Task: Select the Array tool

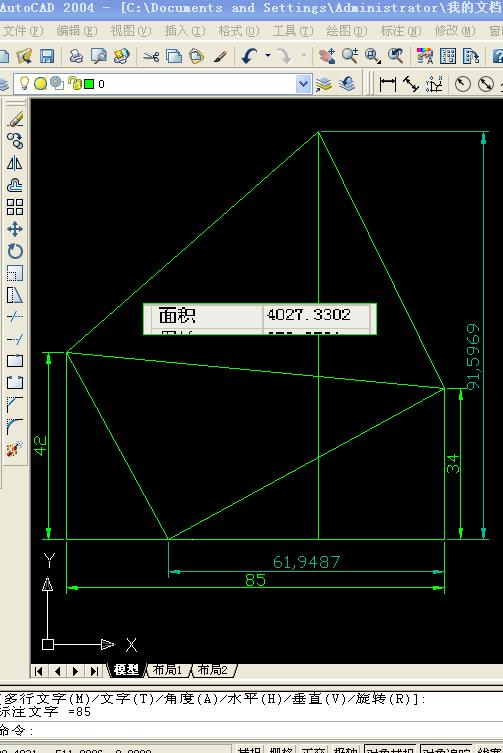Action: point(15,207)
